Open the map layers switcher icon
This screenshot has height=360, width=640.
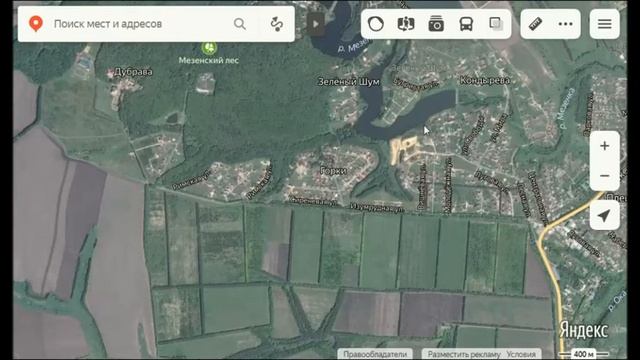[x=496, y=24]
